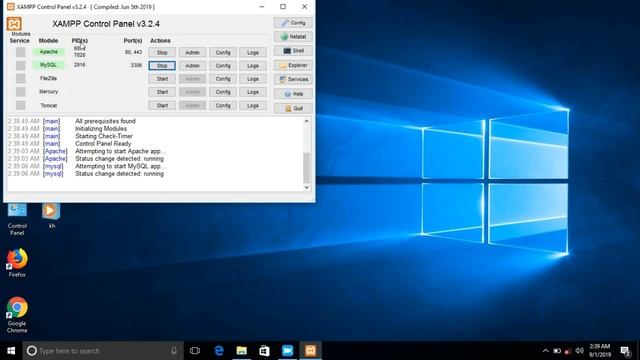Open the Action Center notifications icon

point(625,351)
